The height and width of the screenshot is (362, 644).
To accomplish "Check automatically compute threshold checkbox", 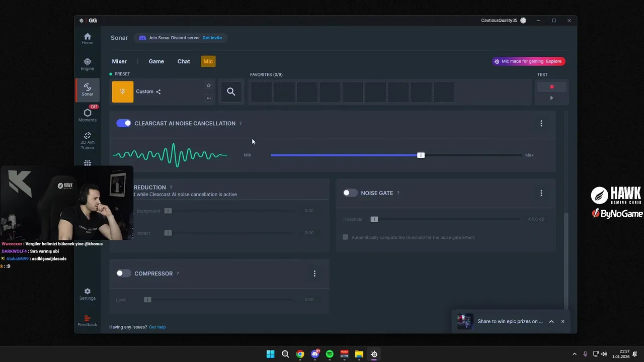I will pos(345,237).
